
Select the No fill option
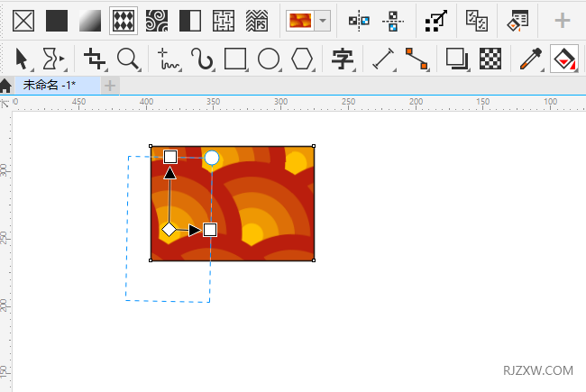coord(23,21)
